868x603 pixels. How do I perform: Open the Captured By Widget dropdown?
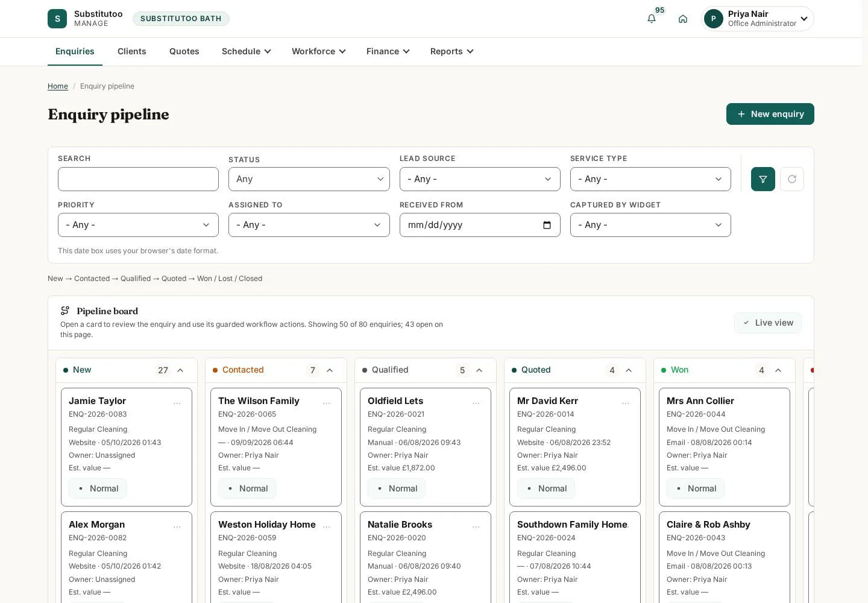(x=650, y=225)
